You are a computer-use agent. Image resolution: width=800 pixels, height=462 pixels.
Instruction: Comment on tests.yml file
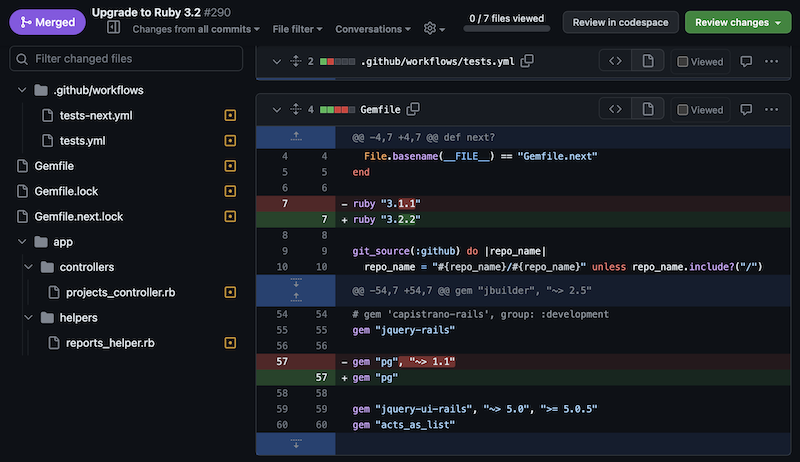746,62
